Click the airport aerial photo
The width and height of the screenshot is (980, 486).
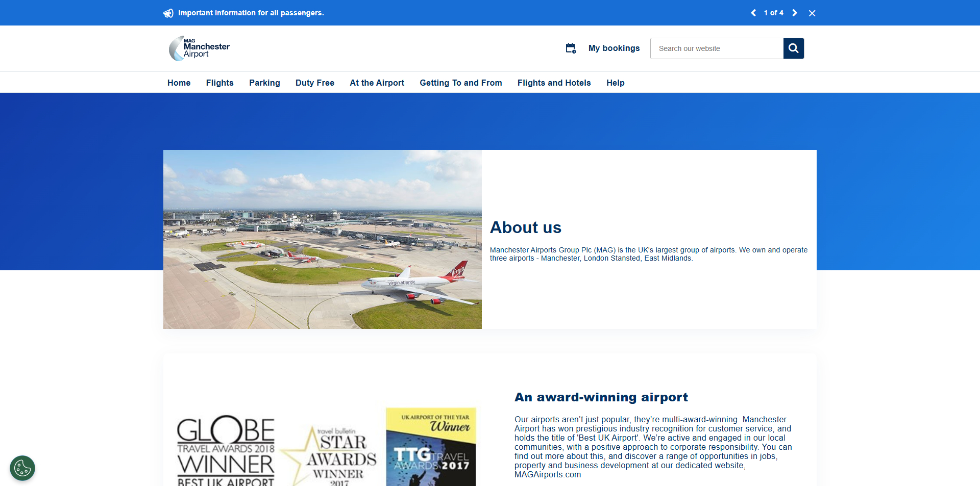323,239
